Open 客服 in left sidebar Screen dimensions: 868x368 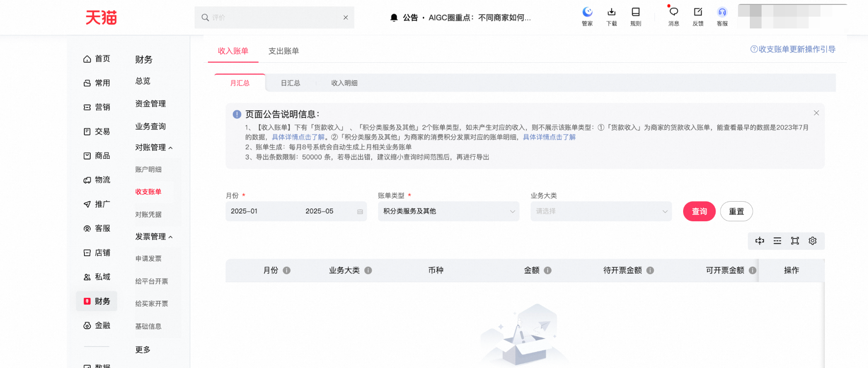pyautogui.click(x=97, y=228)
